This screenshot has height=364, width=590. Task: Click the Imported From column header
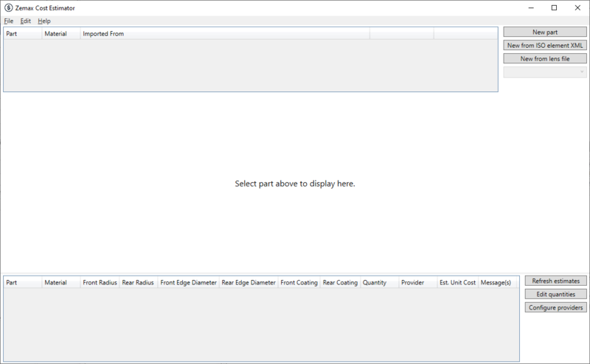click(x=225, y=33)
